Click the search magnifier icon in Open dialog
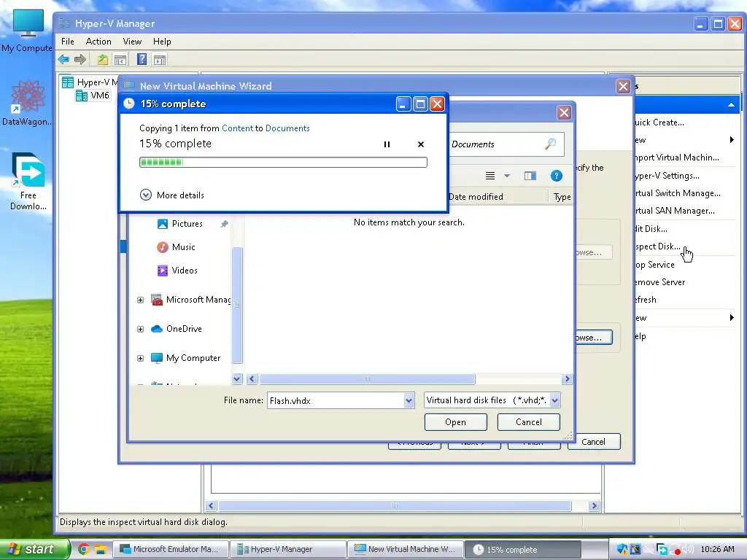The image size is (747, 560). click(550, 144)
